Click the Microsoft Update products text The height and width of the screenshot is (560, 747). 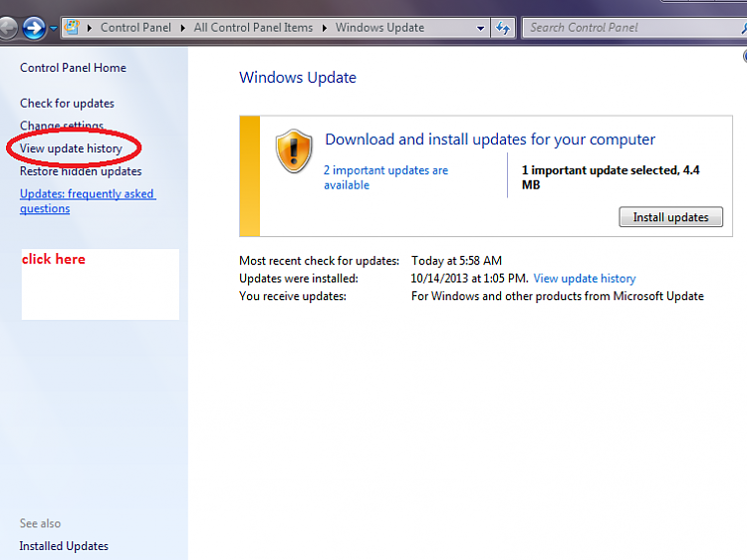[558, 296]
